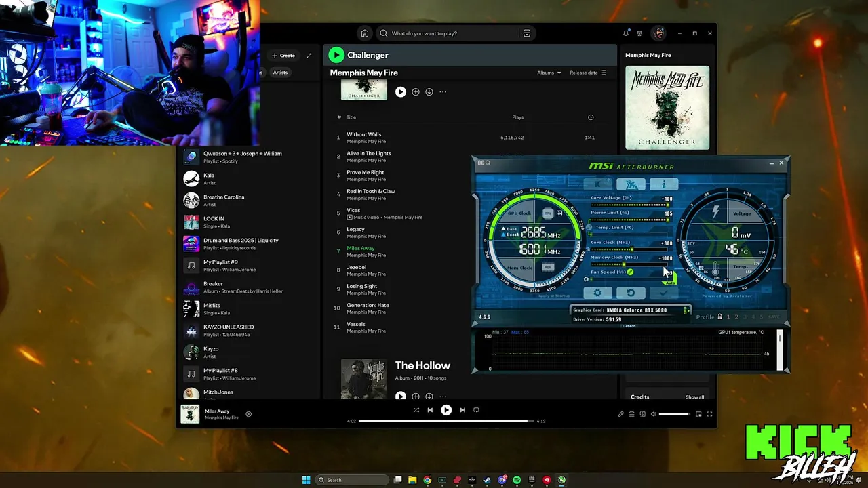This screenshot has width=868, height=488.
Task: Toggle repeat in Spotify player
Action: (476, 410)
